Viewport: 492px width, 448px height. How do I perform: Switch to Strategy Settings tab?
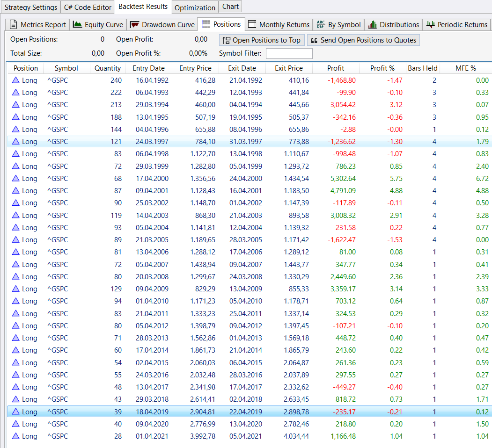pos(31,7)
